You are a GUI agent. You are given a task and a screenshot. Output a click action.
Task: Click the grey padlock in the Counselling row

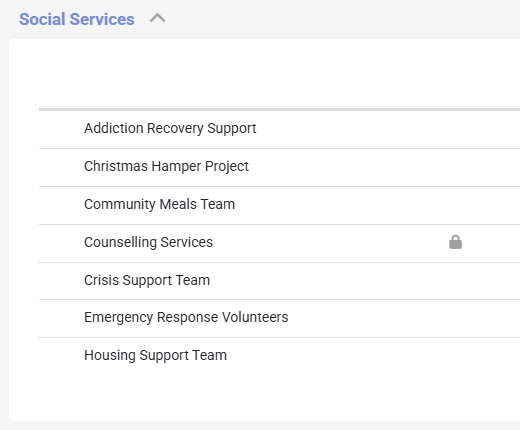pos(455,242)
